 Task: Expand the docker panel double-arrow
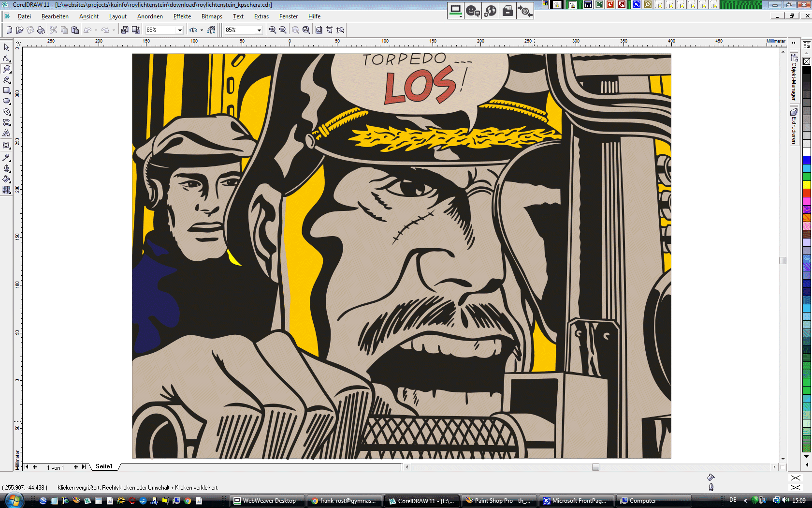pyautogui.click(x=794, y=43)
